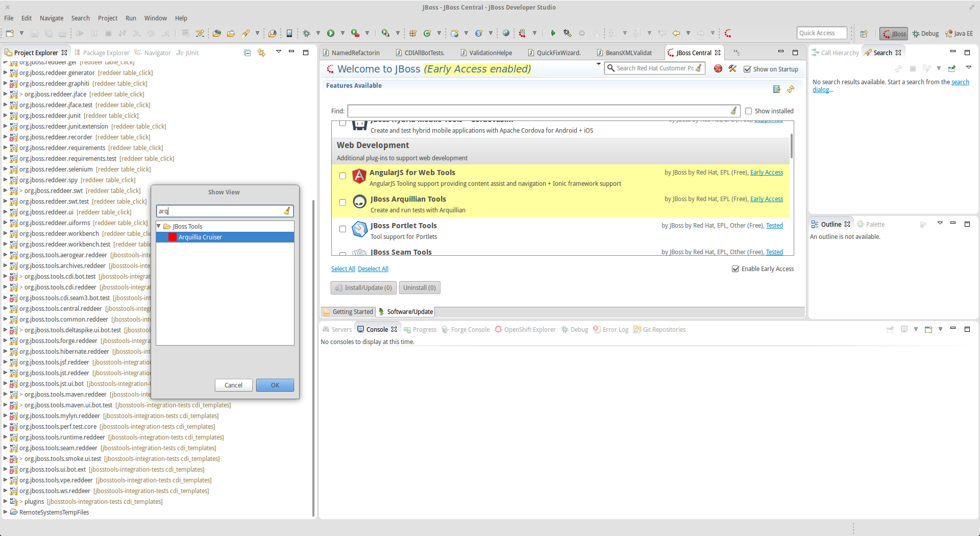
Task: Click the green play resume toolbar icon
Action: pos(553,33)
